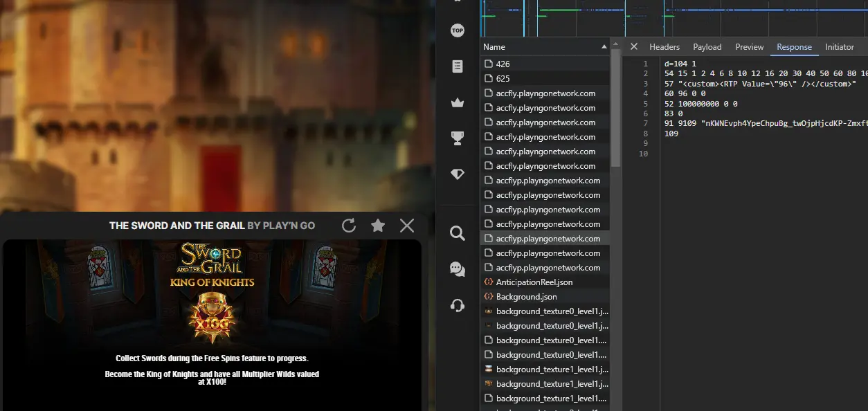868x411 pixels.
Task: Close The Sword and the Grail game window
Action: (407, 226)
